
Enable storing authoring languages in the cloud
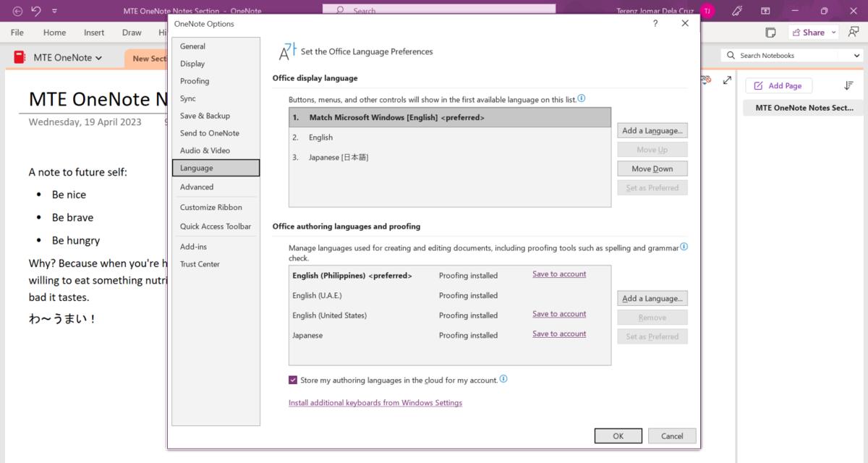tap(293, 380)
